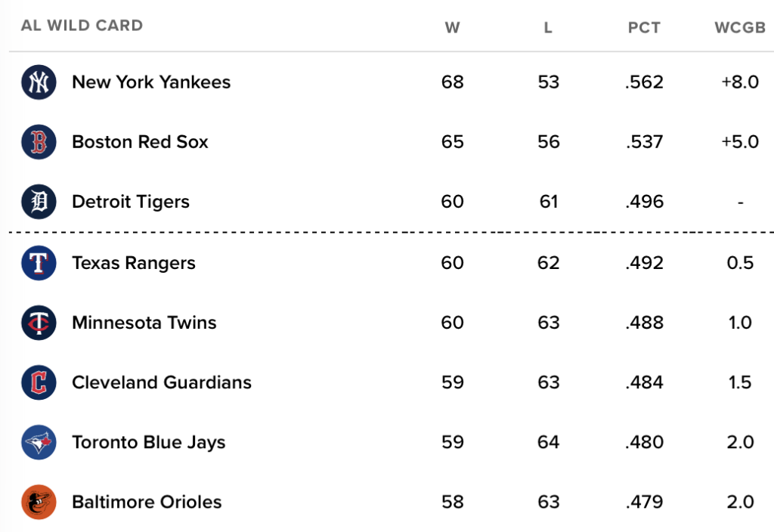
Task: Select the Detroit Tigers team name
Action: tap(131, 202)
